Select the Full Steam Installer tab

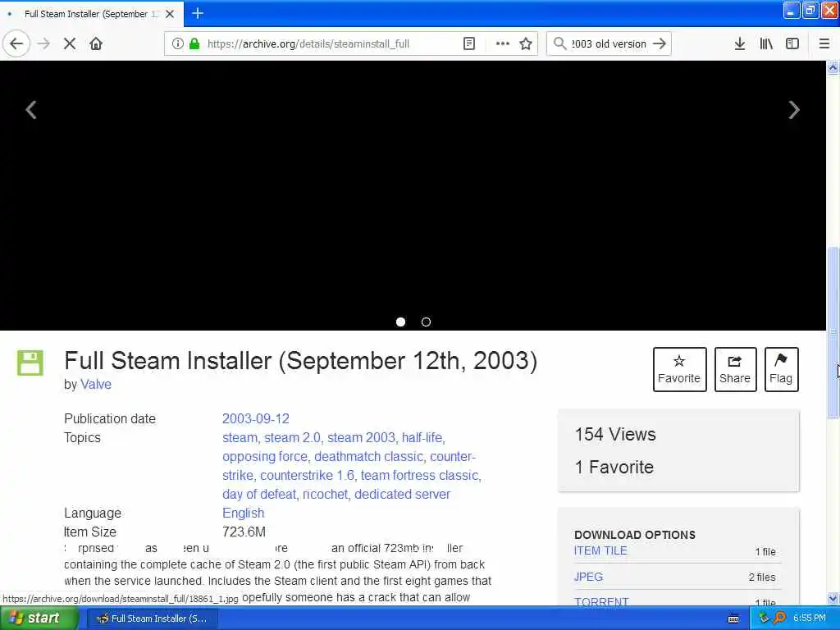point(92,14)
